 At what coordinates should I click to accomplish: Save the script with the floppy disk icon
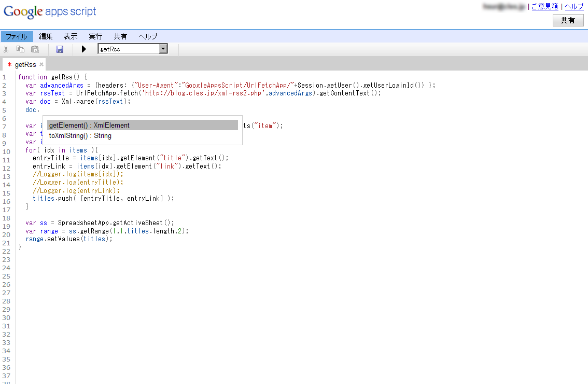[60, 49]
